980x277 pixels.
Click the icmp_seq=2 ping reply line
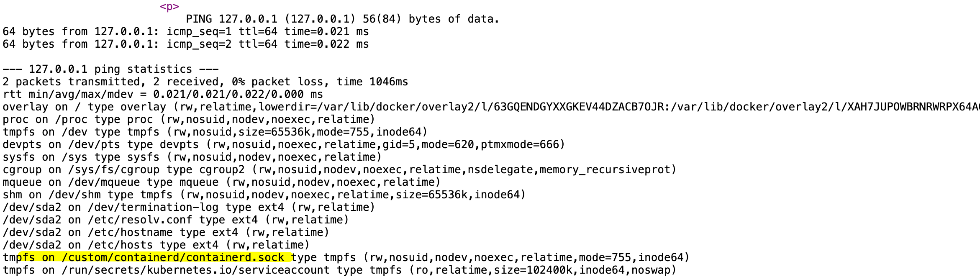tap(185, 44)
